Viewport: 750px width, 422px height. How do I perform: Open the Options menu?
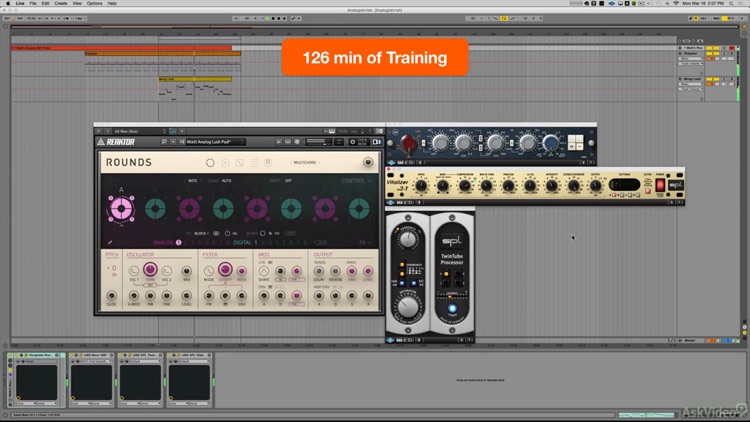(94, 3)
